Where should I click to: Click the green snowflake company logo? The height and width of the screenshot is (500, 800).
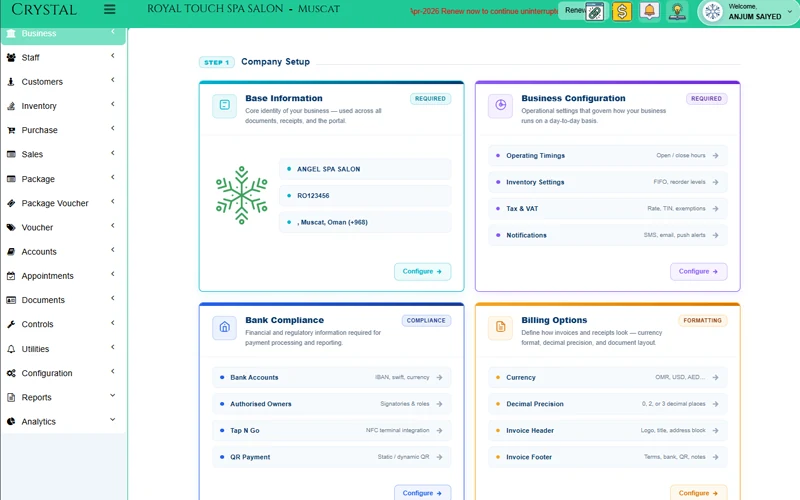(242, 195)
